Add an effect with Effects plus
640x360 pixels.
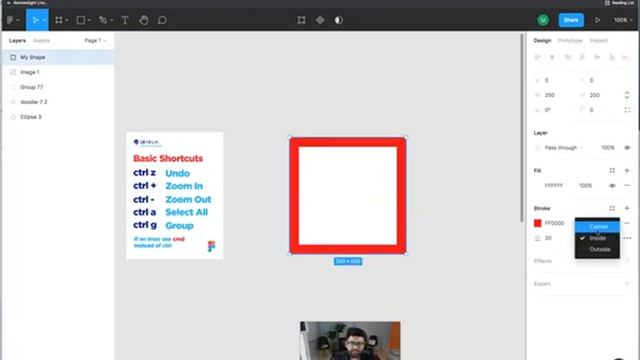(627, 261)
